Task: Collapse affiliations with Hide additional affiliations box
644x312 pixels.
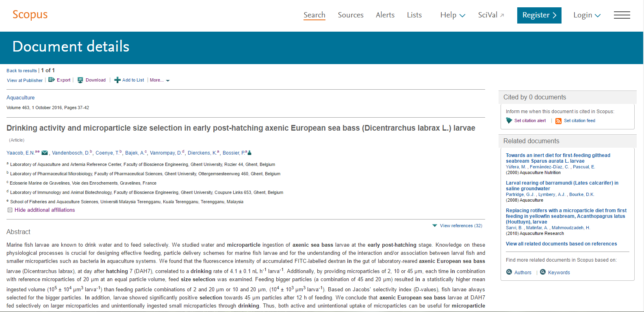Action: (10, 210)
